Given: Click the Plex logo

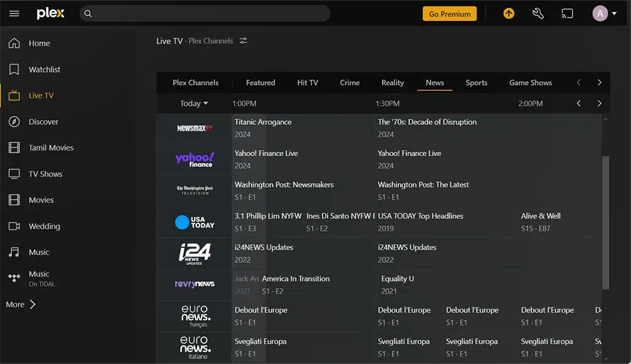Looking at the screenshot, I should coord(51,13).
